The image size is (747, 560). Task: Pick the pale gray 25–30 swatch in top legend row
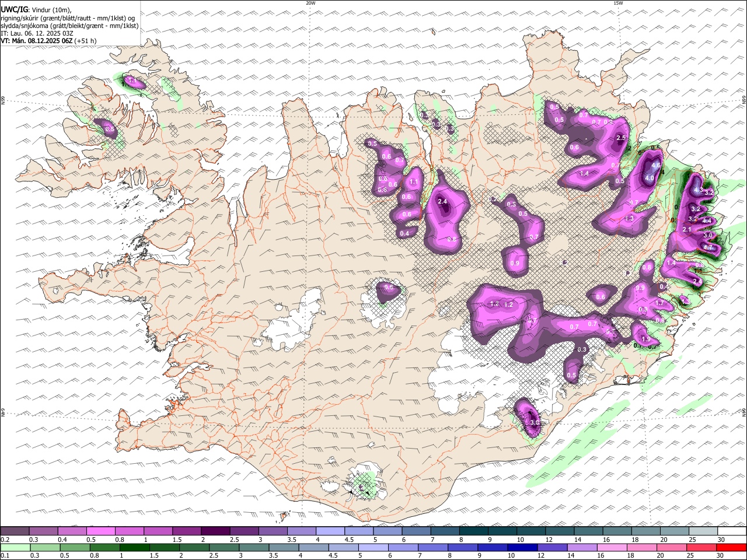[x=703, y=531]
